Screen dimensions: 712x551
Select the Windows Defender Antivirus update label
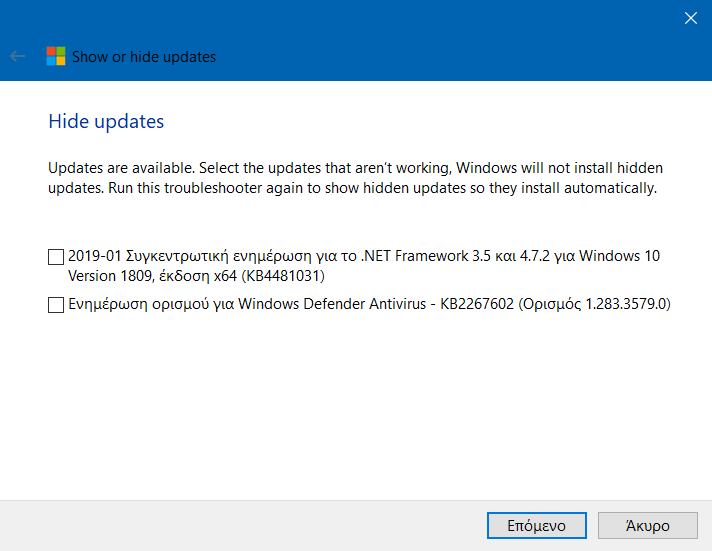pos(369,304)
